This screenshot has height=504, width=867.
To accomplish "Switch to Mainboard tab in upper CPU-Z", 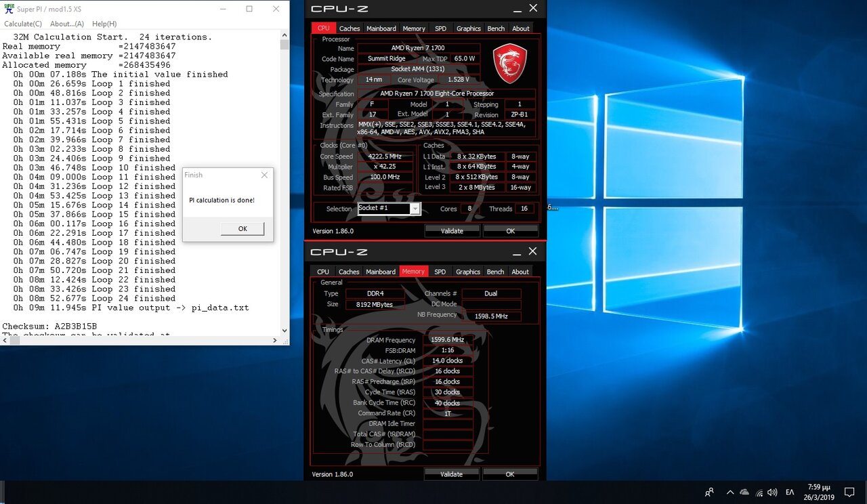I will point(381,28).
